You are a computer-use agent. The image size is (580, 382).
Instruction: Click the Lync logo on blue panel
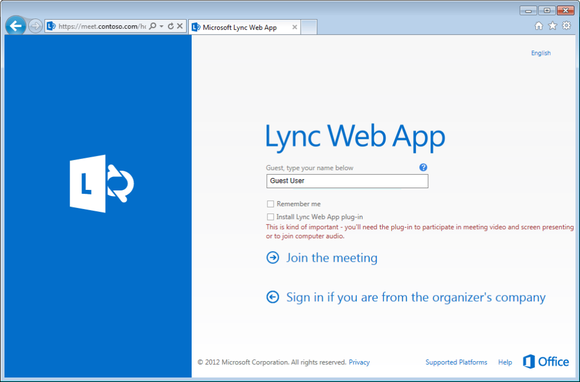[x=102, y=183]
